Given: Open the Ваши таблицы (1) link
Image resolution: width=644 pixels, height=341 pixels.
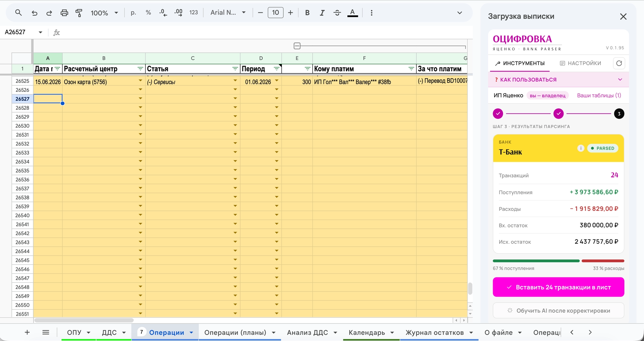Looking at the screenshot, I should [599, 95].
